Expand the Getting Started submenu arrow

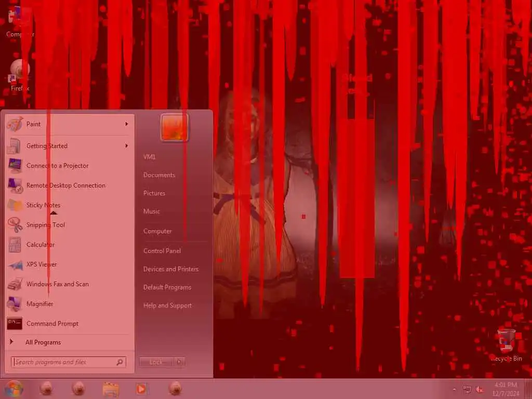click(127, 146)
